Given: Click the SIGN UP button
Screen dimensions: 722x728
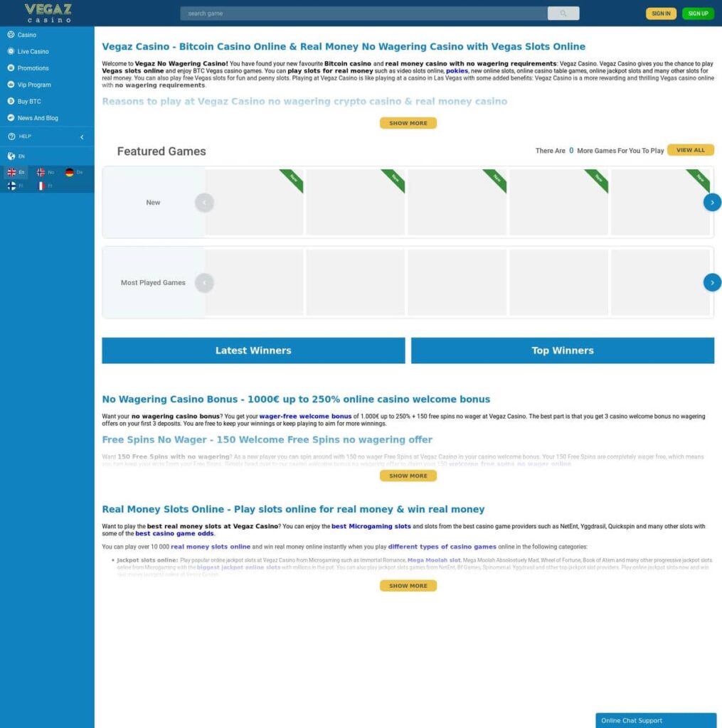Looking at the screenshot, I should pos(698,14).
